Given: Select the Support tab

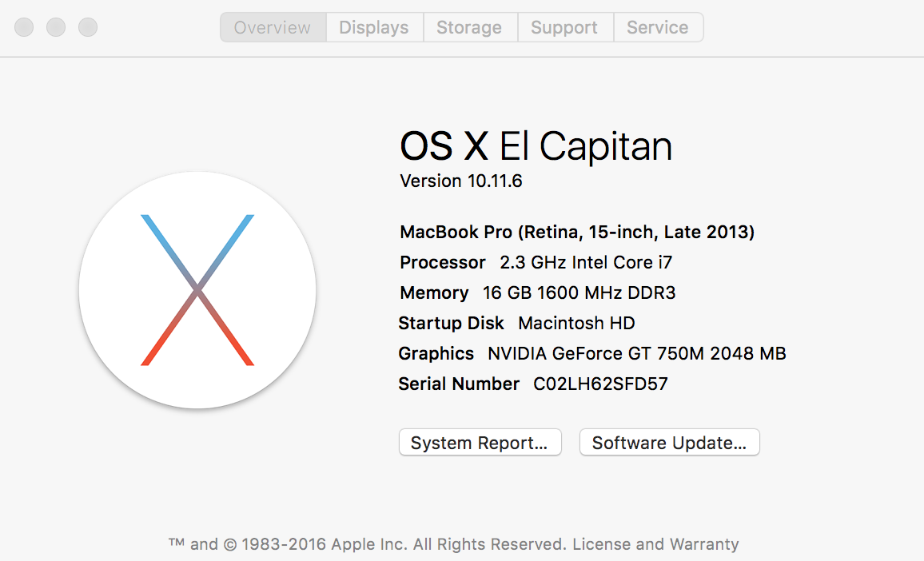Looking at the screenshot, I should [x=564, y=27].
